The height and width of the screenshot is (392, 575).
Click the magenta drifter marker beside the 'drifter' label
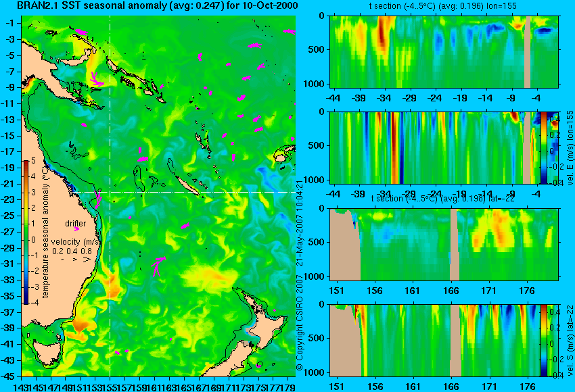[76, 229]
